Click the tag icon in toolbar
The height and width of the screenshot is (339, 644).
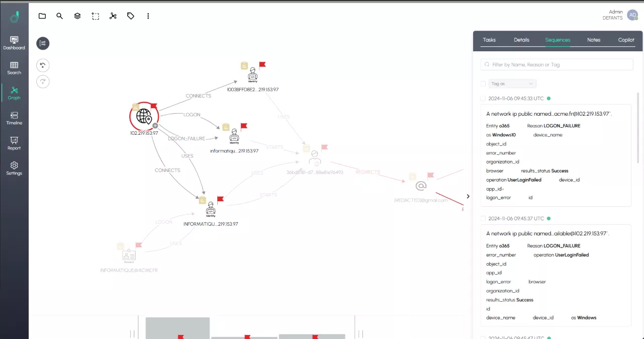(x=131, y=16)
